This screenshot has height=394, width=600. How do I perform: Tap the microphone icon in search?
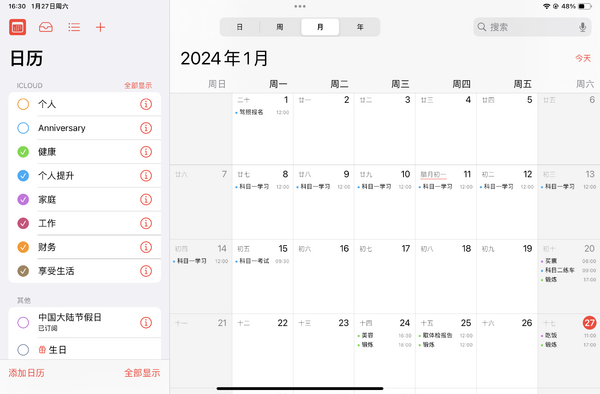582,27
